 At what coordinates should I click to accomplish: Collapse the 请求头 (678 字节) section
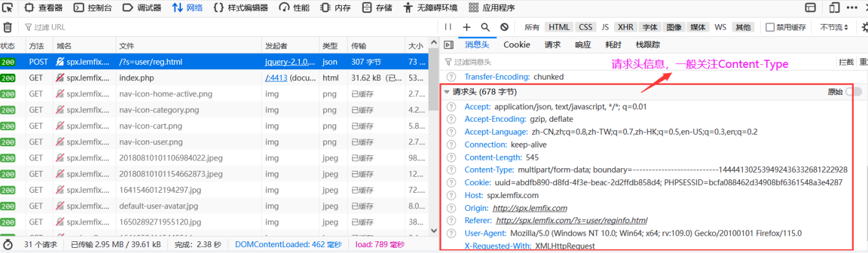tap(447, 92)
